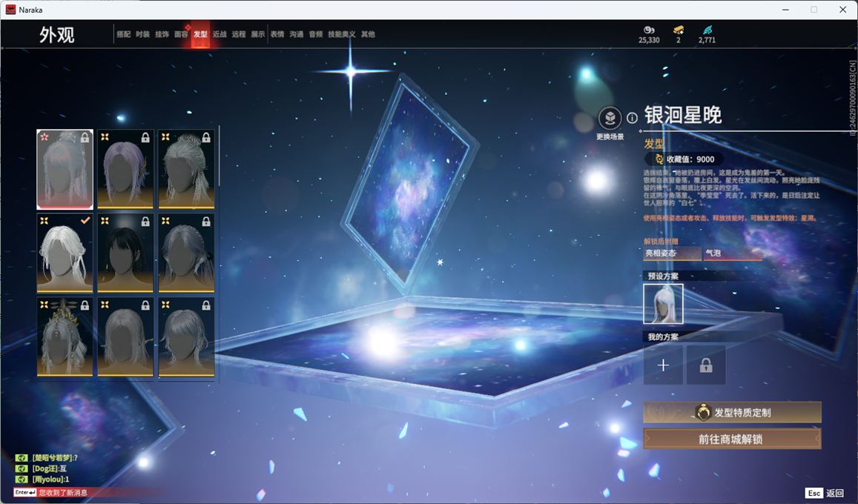Open the 更换场景 scene change icon

tap(610, 118)
